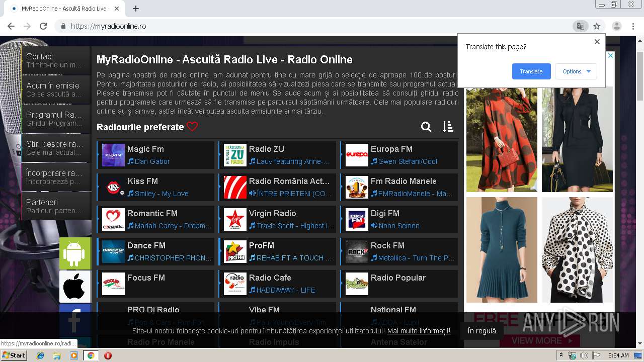This screenshot has width=644, height=362.
Task: Accept cookies with În regulă button
Action: pyautogui.click(x=481, y=330)
